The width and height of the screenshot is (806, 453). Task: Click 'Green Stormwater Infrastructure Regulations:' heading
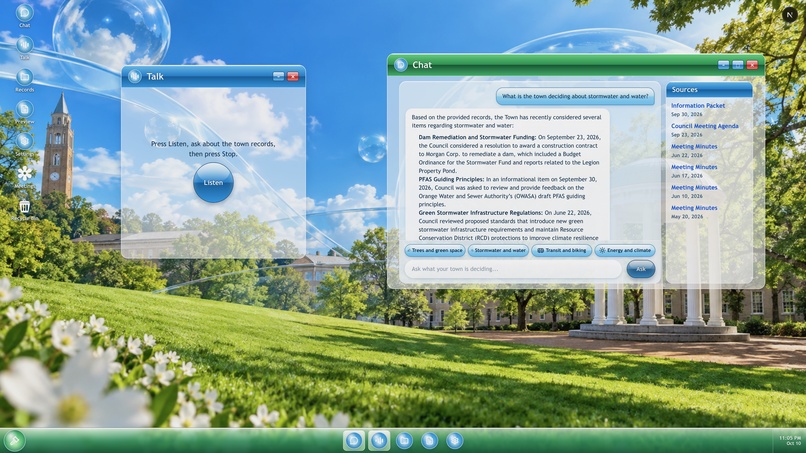(x=481, y=212)
